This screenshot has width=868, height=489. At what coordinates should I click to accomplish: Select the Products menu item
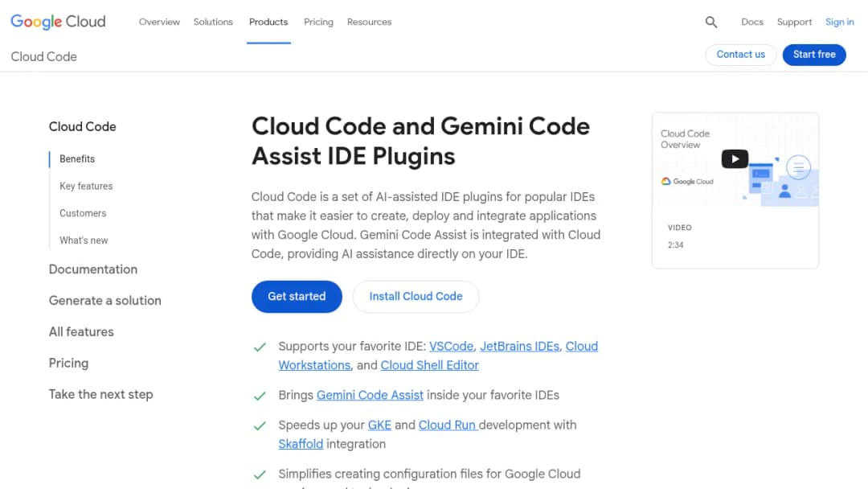(268, 23)
